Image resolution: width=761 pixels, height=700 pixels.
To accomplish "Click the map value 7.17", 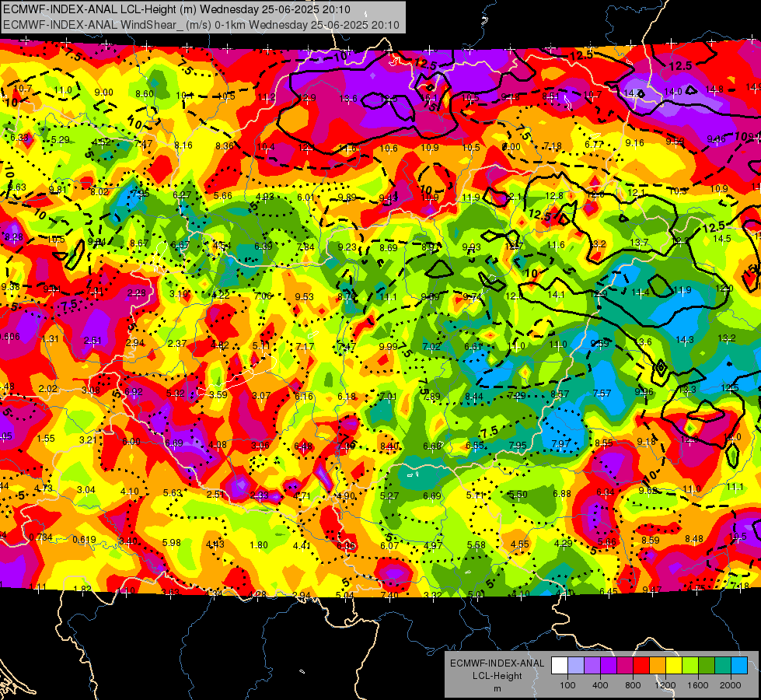I will [305, 347].
